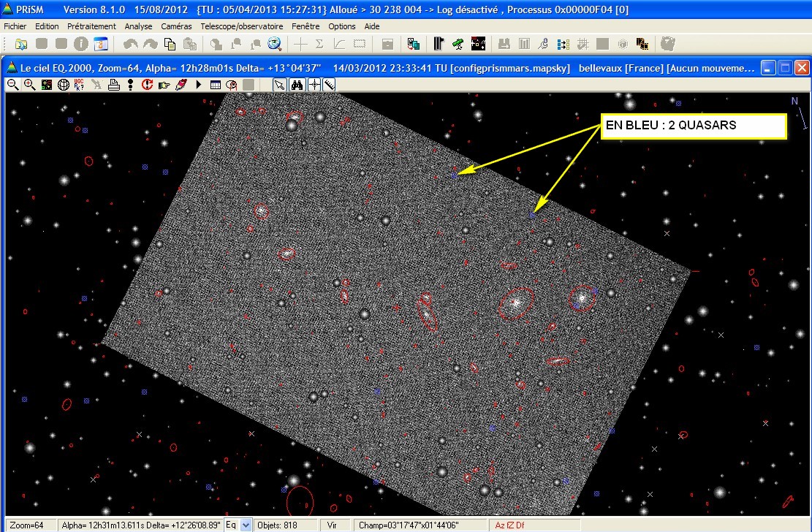Click the colored star field icon
Viewport: 812px width, 532px height.
point(47,85)
